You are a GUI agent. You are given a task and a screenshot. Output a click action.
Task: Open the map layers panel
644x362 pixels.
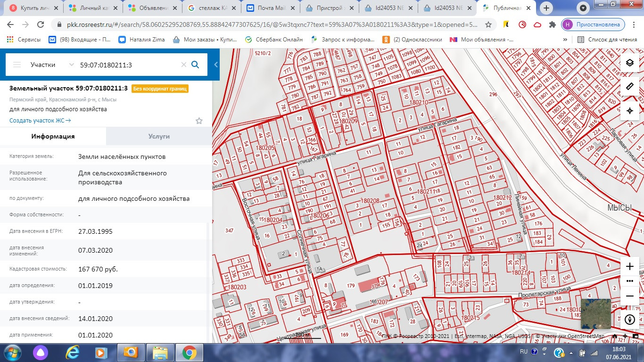(x=629, y=63)
